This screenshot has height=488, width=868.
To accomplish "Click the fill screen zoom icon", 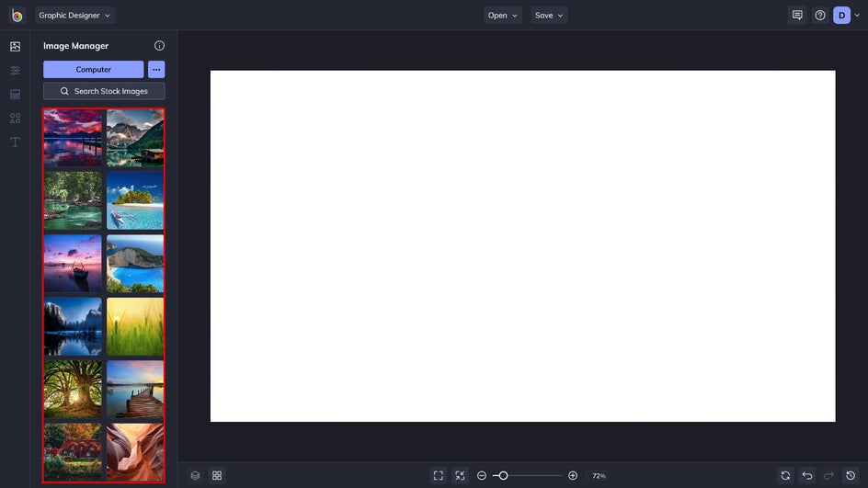I will [x=460, y=475].
